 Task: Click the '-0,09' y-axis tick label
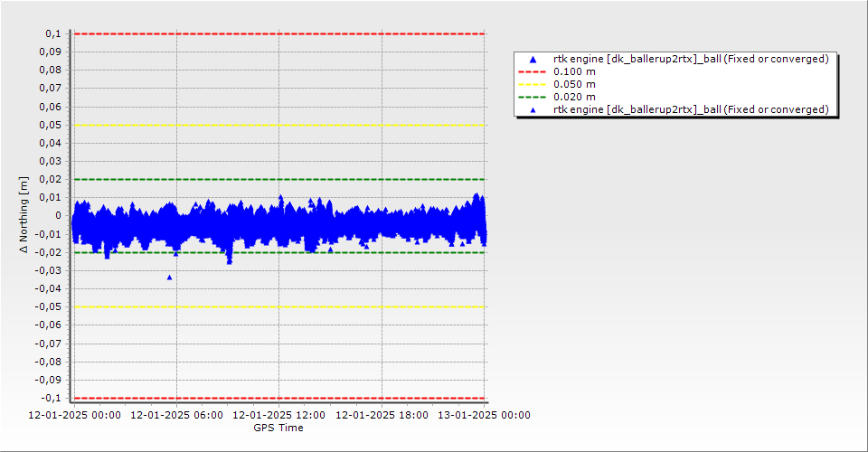(48, 380)
